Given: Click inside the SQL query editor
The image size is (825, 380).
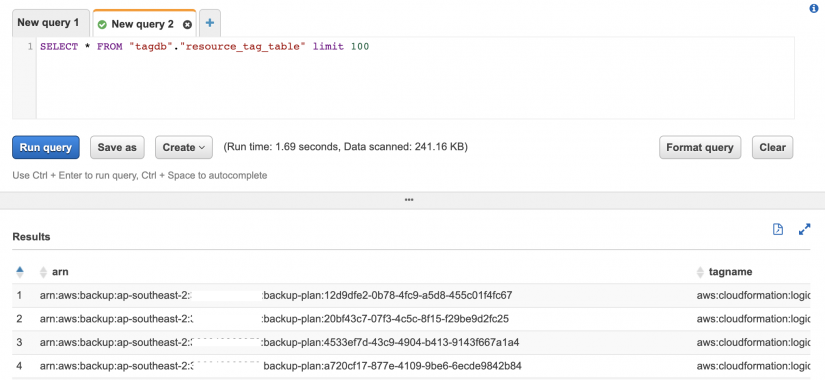Looking at the screenshot, I should 415,78.
